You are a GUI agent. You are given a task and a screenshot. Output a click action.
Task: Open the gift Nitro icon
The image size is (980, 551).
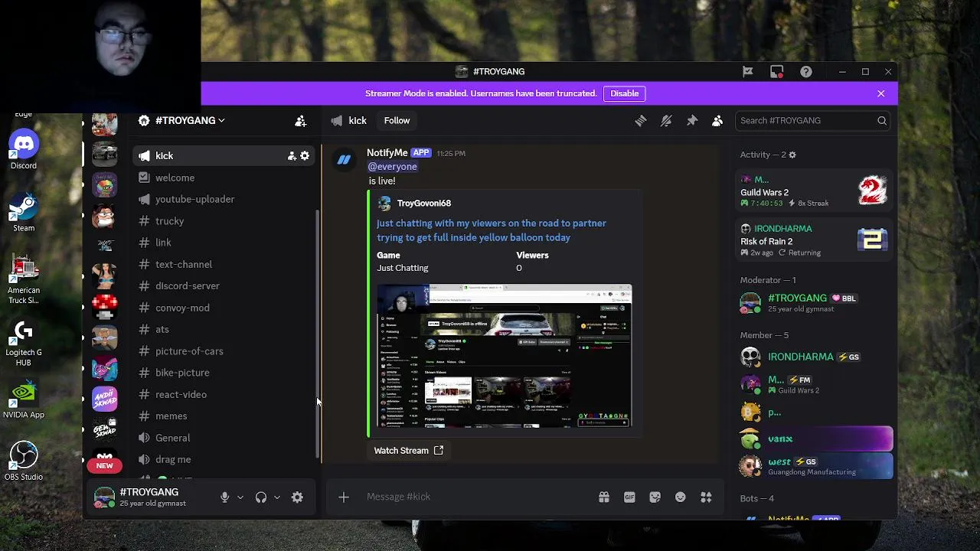click(604, 497)
